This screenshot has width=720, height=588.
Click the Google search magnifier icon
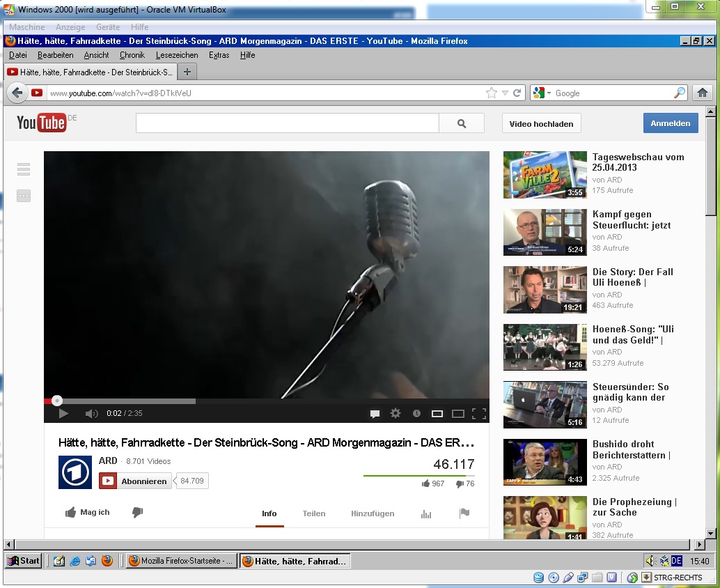(x=679, y=93)
